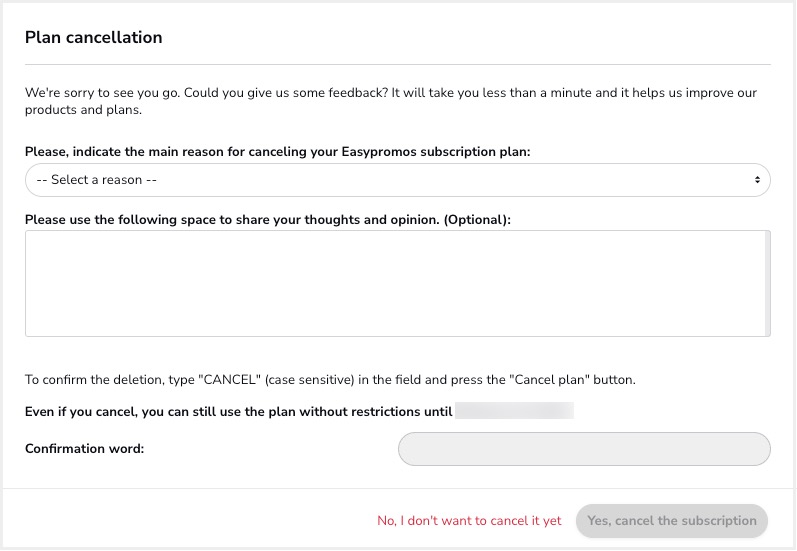The image size is (797, 551).
Task: Click the main reason for canceling label
Action: [x=278, y=152]
